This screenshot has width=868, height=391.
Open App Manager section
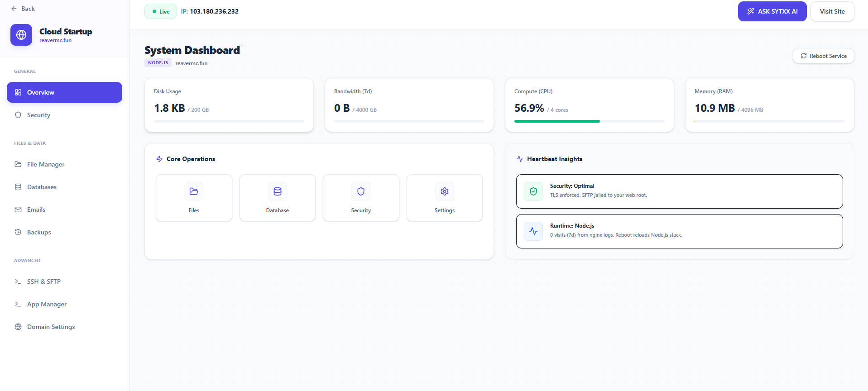pos(64,304)
